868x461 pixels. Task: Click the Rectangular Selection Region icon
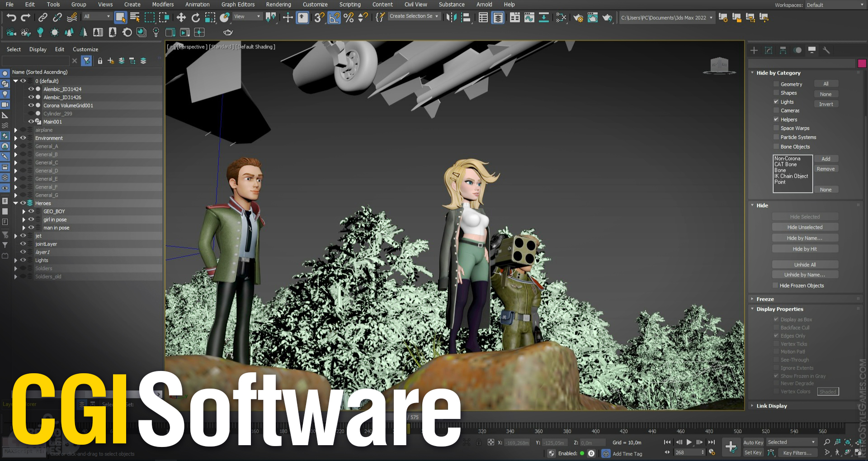(149, 18)
